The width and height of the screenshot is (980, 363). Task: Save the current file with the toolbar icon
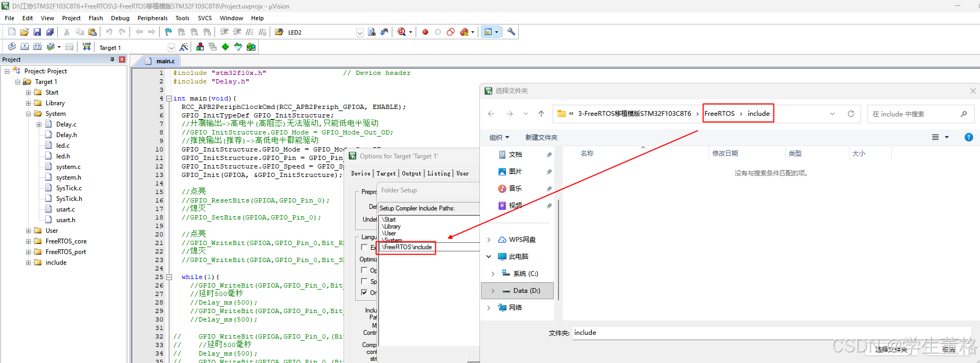point(37,32)
